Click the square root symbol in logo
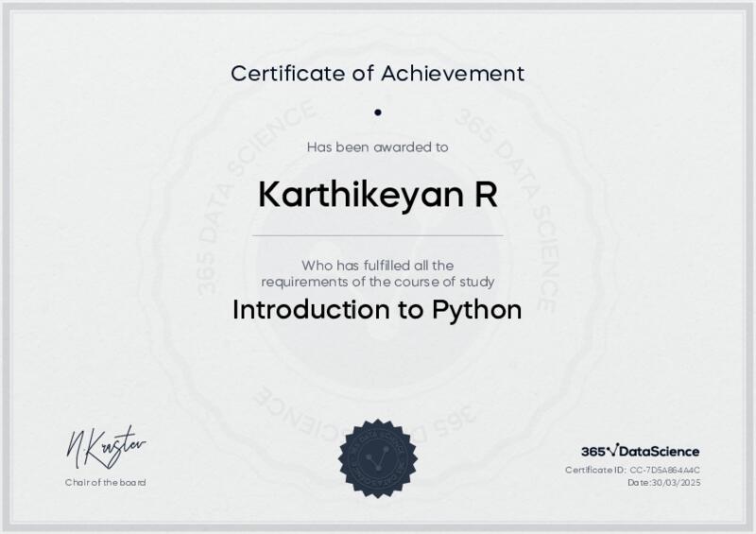Viewport: 756px width, 534px height. coord(611,450)
